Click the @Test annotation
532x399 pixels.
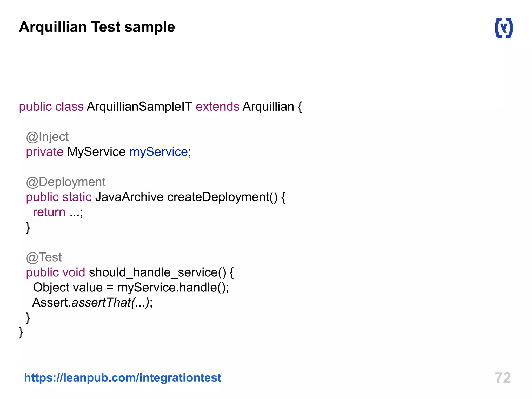coord(44,257)
